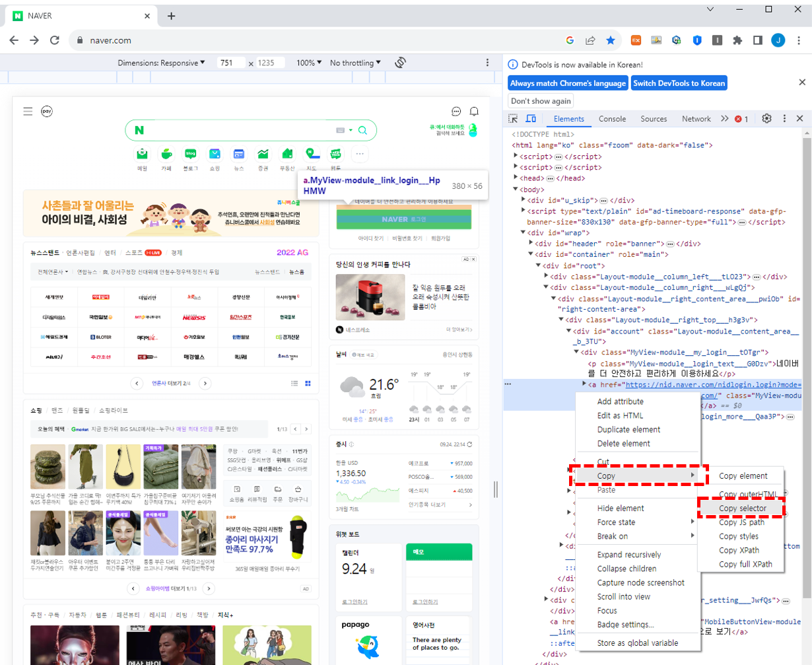This screenshot has height=665, width=812.
Task: Open the Naver search autocomplete dropdown arrow
Action: pos(351,130)
